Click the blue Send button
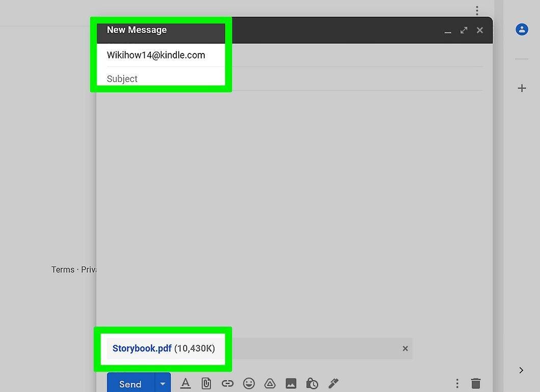 coord(130,383)
